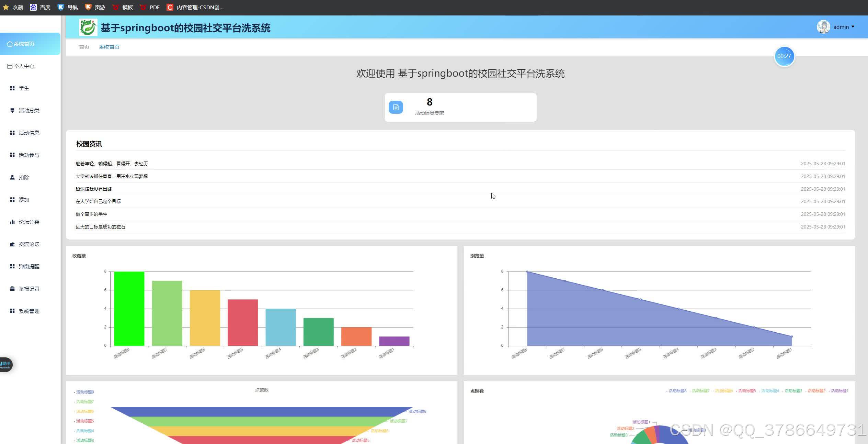The image size is (868, 444).
Task: Click the green leaf logo in the header
Action: pos(88,27)
